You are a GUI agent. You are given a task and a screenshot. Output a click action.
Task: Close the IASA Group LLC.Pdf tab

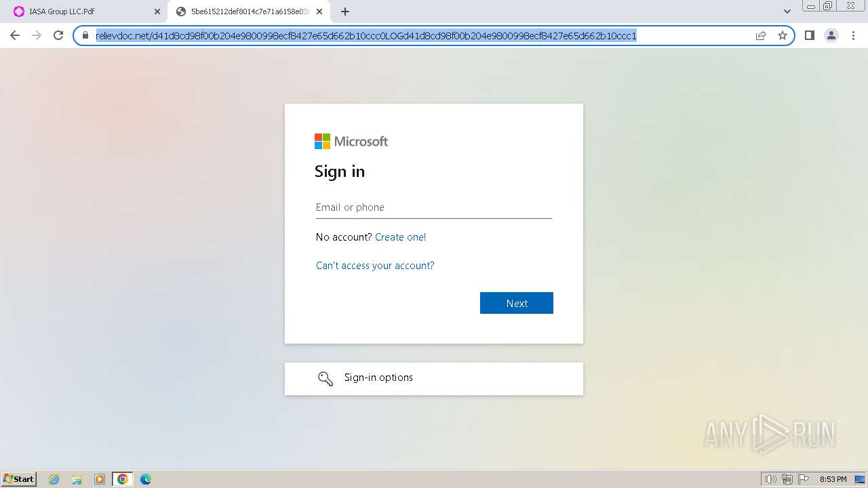pos(157,12)
